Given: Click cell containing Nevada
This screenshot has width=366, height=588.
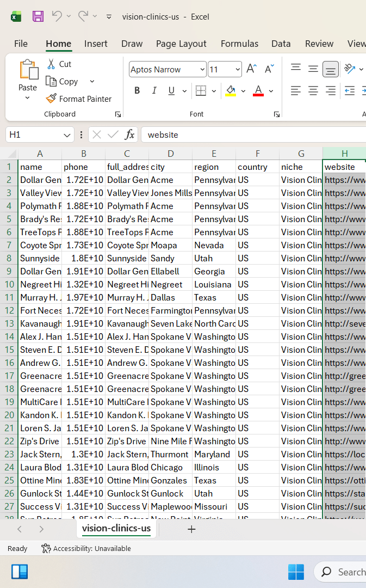Looking at the screenshot, I should pyautogui.click(x=214, y=245).
